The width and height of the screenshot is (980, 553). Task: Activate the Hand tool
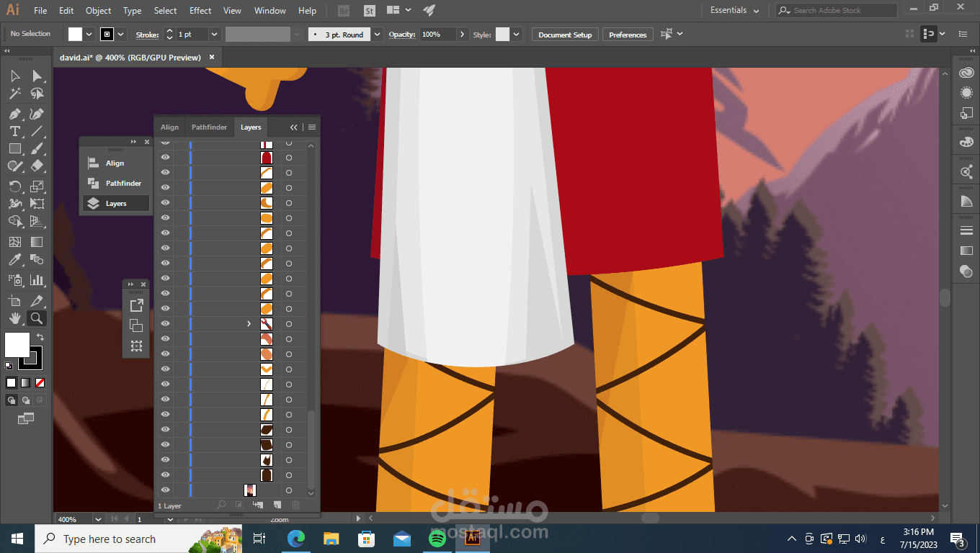(x=14, y=318)
